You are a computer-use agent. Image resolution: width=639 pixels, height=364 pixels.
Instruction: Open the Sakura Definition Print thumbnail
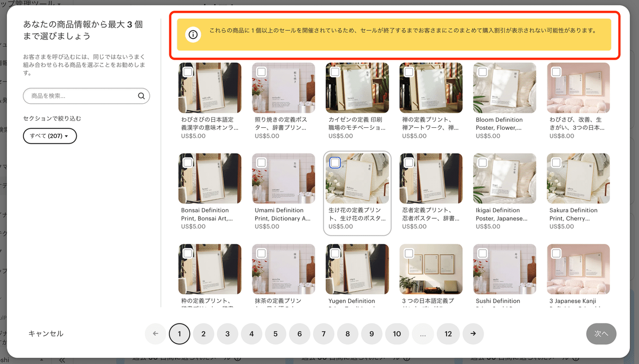(x=578, y=178)
